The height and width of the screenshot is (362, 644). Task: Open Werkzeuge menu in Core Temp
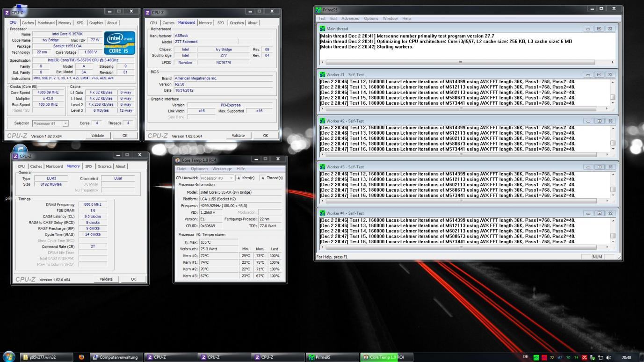pyautogui.click(x=222, y=169)
